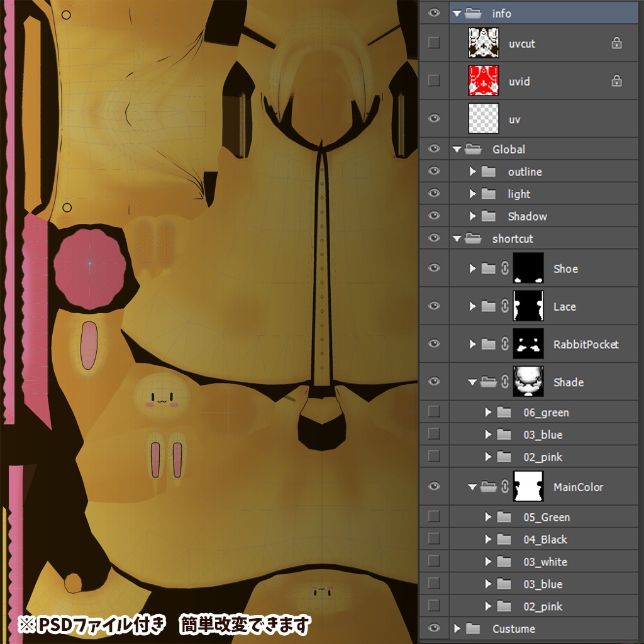Image resolution: width=644 pixels, height=644 pixels.
Task: Collapse the info group
Action: coord(457,14)
